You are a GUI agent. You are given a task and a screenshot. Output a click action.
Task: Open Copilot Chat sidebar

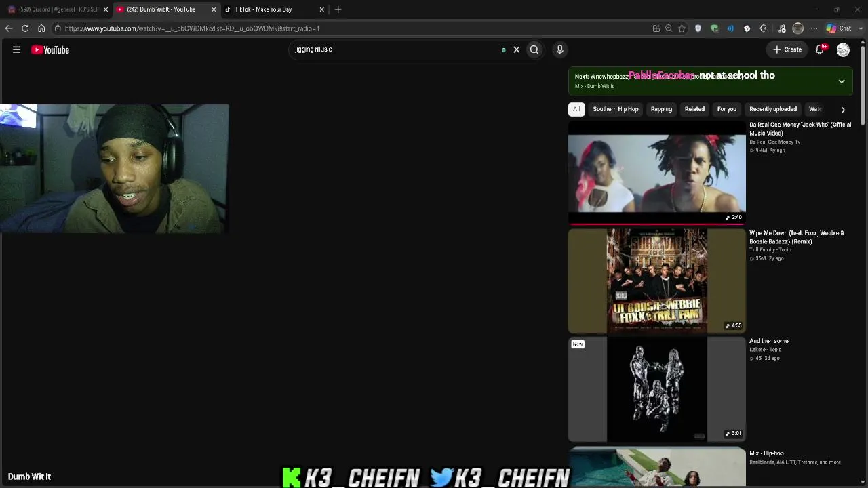(x=838, y=28)
